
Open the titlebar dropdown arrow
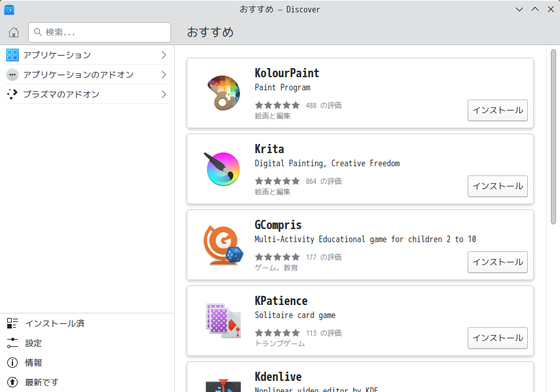point(519,9)
